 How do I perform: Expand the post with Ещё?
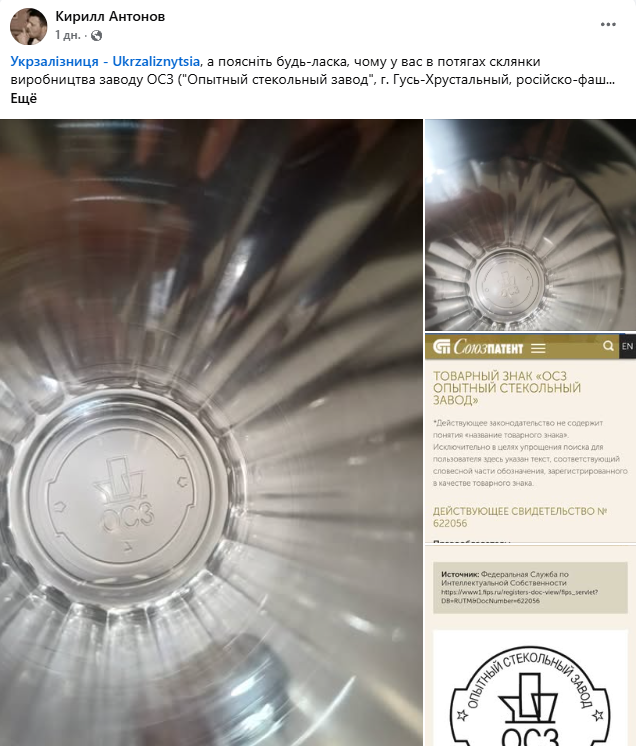pyautogui.click(x=24, y=98)
